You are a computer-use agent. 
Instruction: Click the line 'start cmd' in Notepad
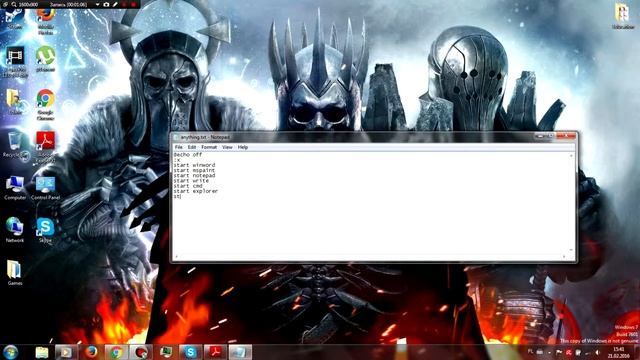click(188, 186)
